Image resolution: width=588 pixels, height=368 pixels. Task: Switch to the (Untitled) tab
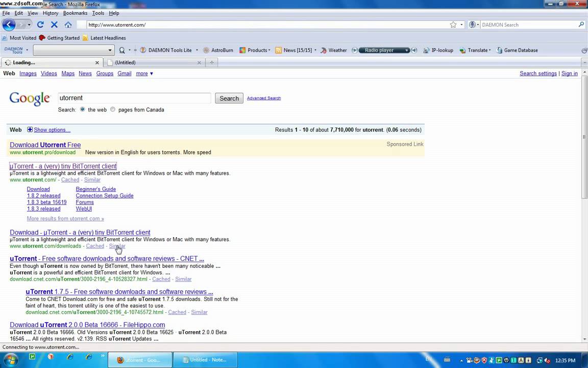point(155,63)
